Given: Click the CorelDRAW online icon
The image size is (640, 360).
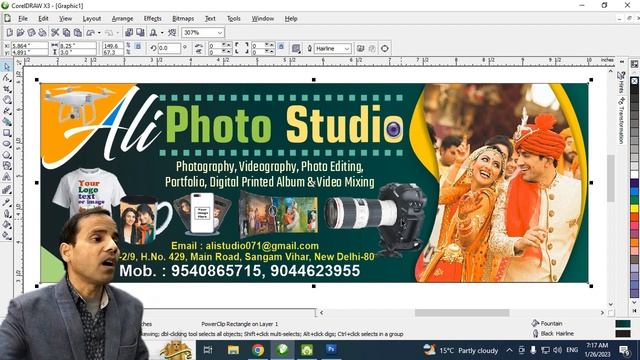Looking at the screenshot, I should (172, 32).
